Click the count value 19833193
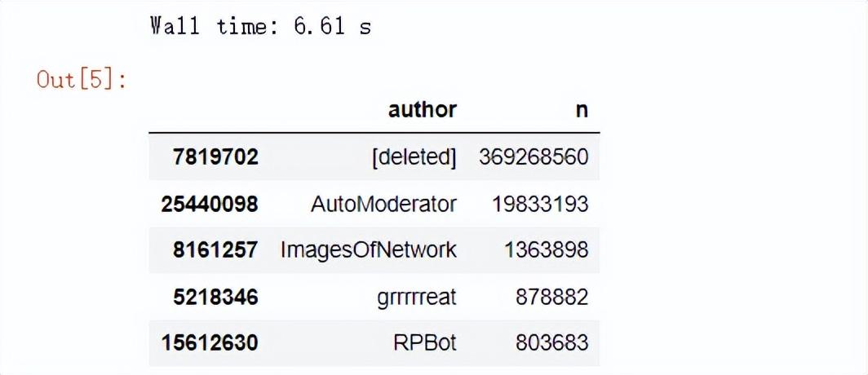The width and height of the screenshot is (868, 375). tap(540, 204)
